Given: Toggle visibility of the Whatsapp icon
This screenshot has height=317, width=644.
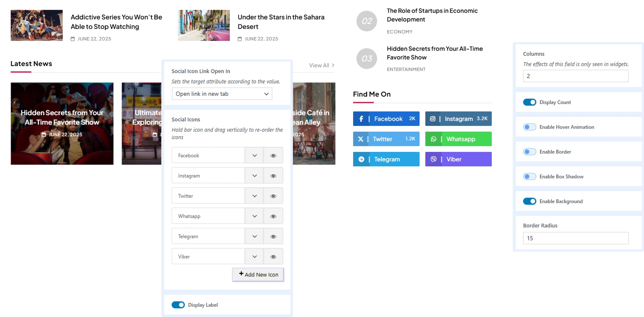Looking at the screenshot, I should 273,216.
